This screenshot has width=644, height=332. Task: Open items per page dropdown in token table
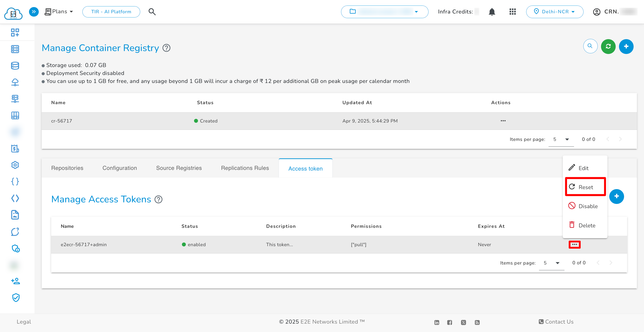click(x=551, y=263)
